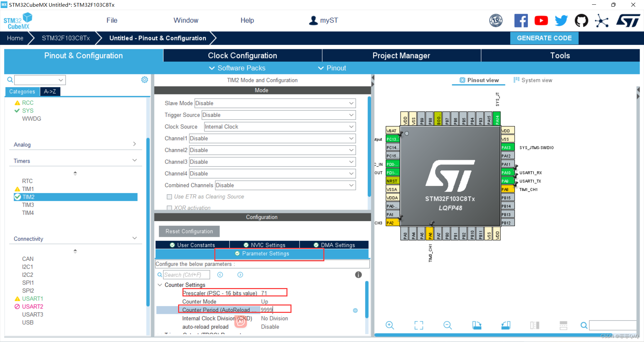The image size is (644, 342).
Task: Go to previous search result arrow
Action: pyautogui.click(x=220, y=275)
